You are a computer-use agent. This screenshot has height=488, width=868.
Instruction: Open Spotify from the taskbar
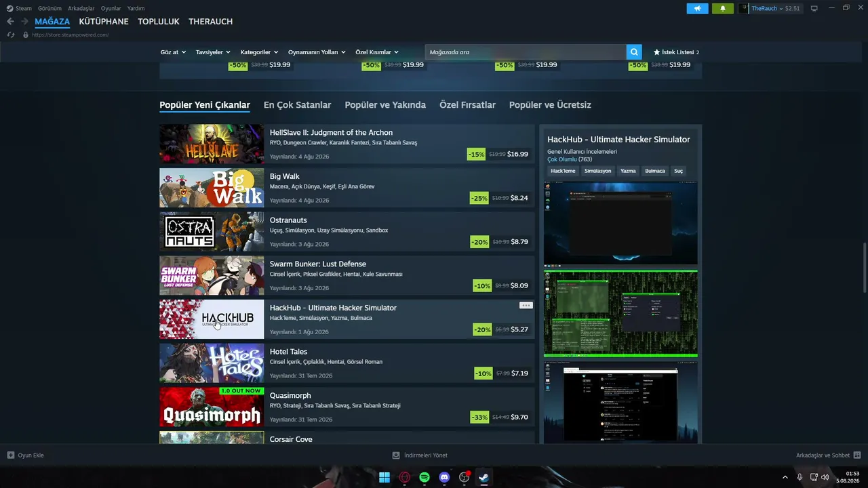coord(425,477)
